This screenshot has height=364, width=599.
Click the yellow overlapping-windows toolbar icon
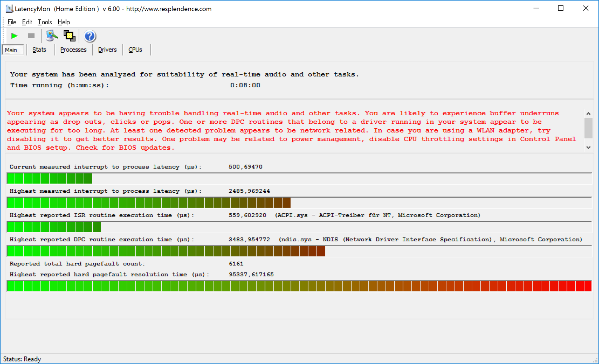(x=69, y=36)
